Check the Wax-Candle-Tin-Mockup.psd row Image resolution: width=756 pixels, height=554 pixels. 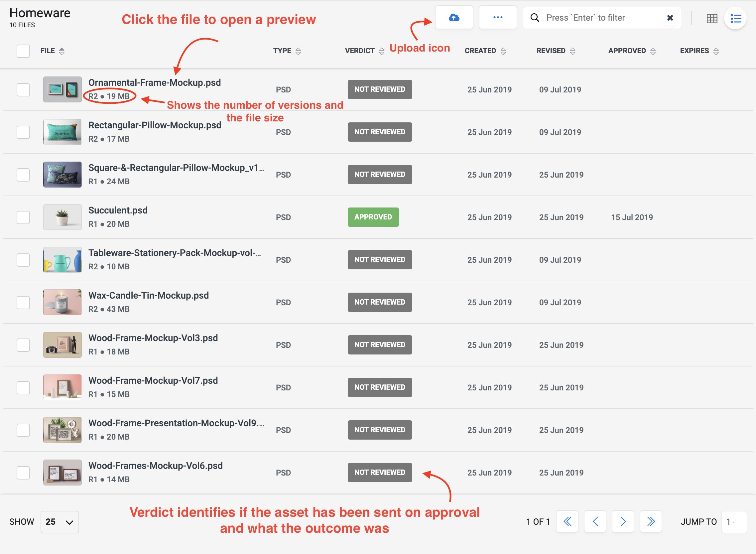coord(23,303)
